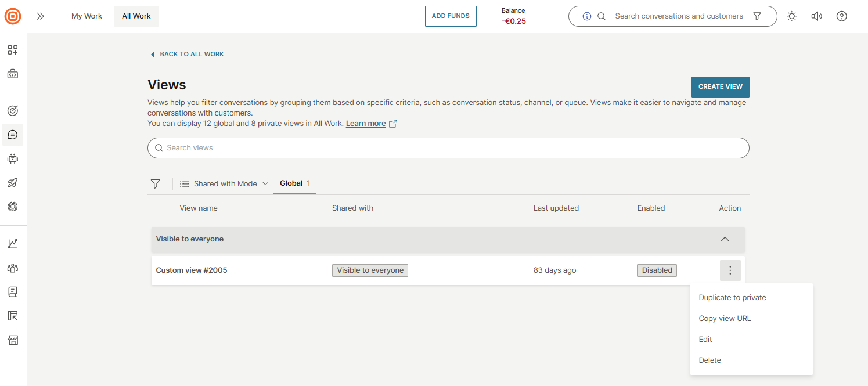Follow the Learn more link
Viewport: 868px width, 386px height.
coord(366,124)
